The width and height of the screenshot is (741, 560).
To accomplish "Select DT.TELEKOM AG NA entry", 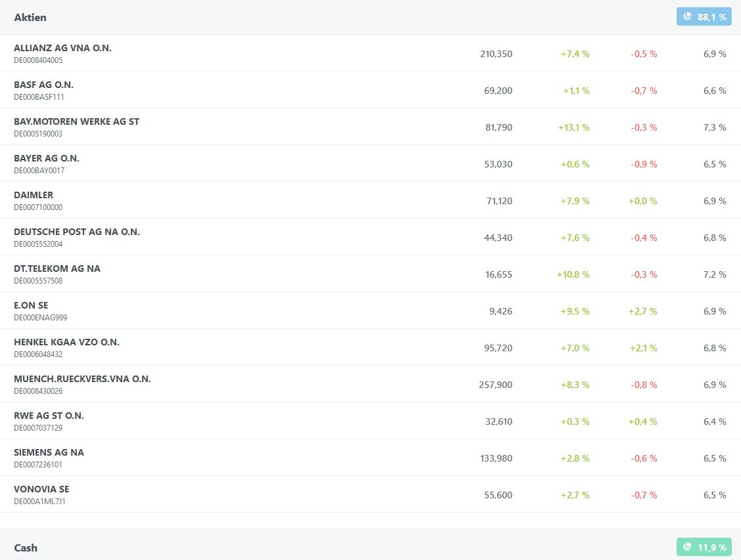I will tap(57, 269).
